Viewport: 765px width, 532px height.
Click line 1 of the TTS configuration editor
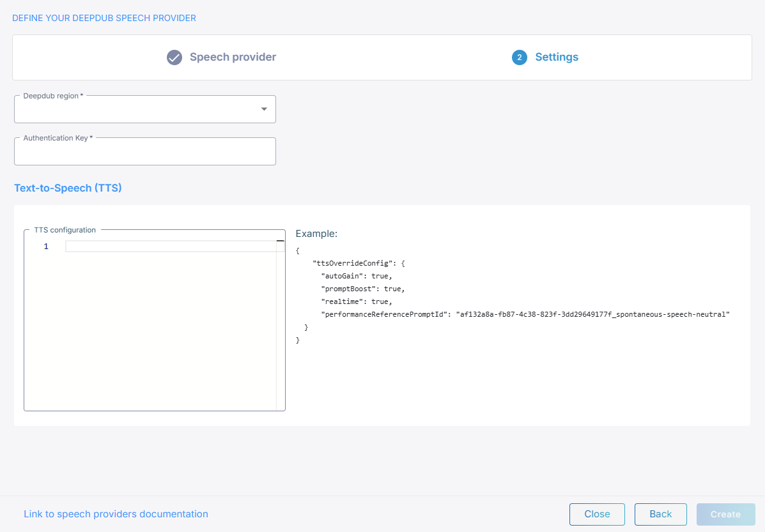pyautogui.click(x=174, y=247)
